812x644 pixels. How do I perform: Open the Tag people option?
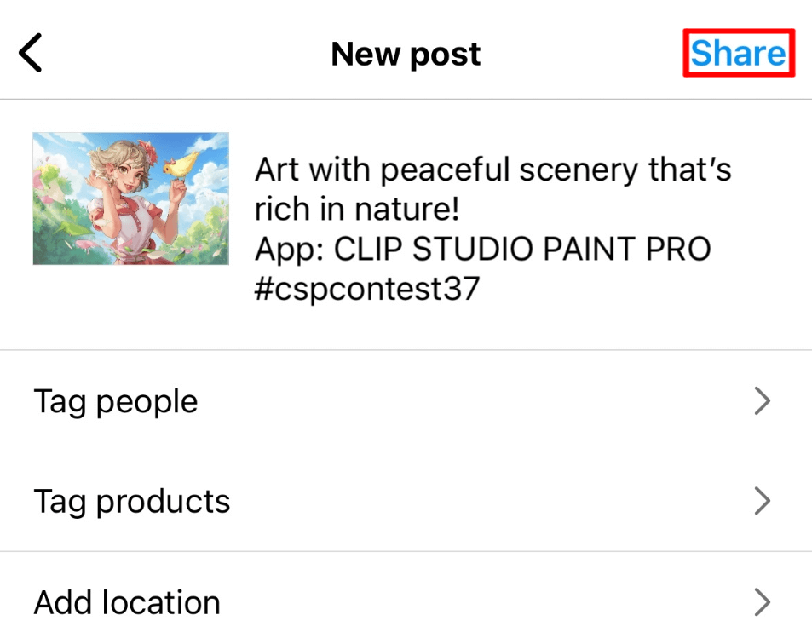click(x=116, y=401)
